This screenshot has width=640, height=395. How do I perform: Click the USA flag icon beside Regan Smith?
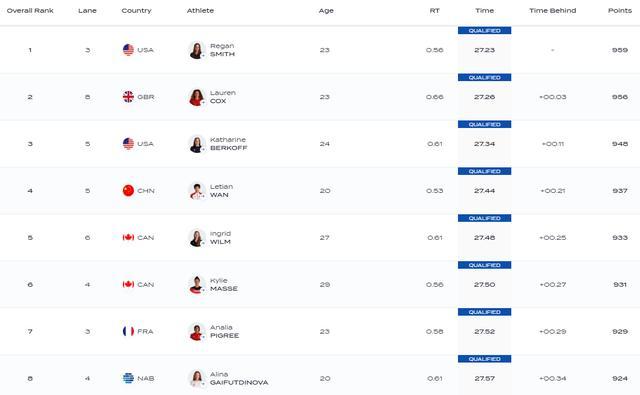coord(128,50)
